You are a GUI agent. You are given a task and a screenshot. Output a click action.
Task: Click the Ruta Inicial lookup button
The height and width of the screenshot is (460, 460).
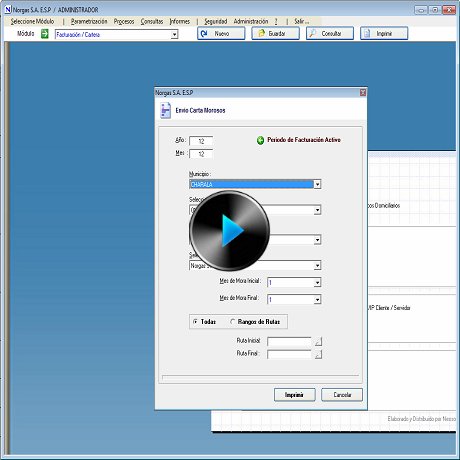(x=318, y=341)
